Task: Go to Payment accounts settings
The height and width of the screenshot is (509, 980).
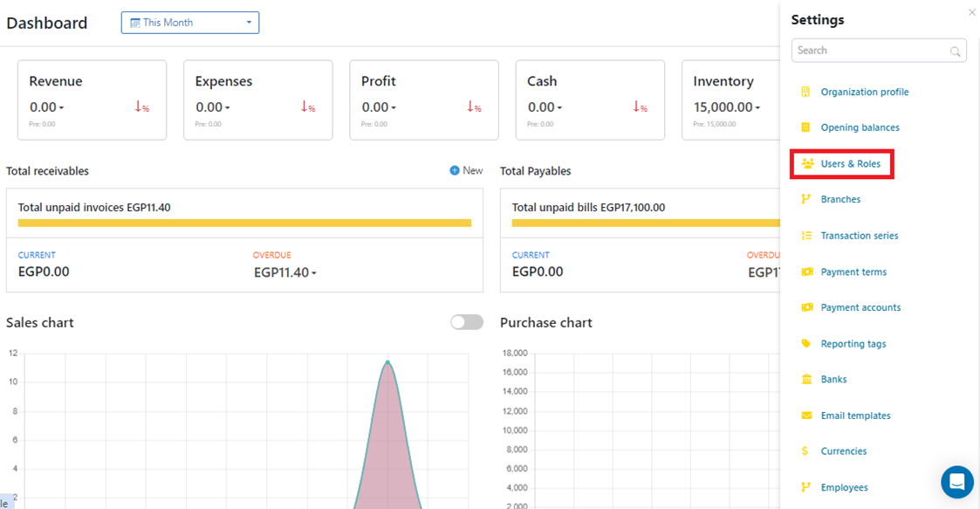Action: pos(860,307)
